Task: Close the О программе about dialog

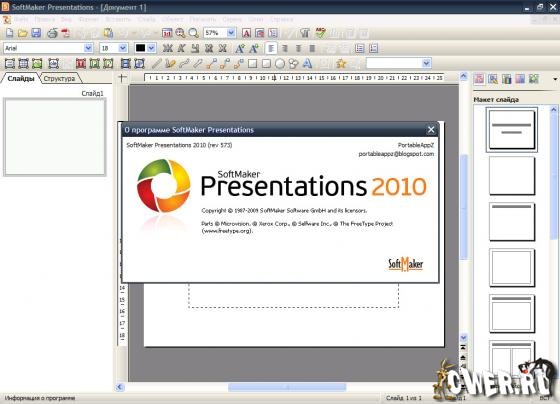Action: click(431, 130)
